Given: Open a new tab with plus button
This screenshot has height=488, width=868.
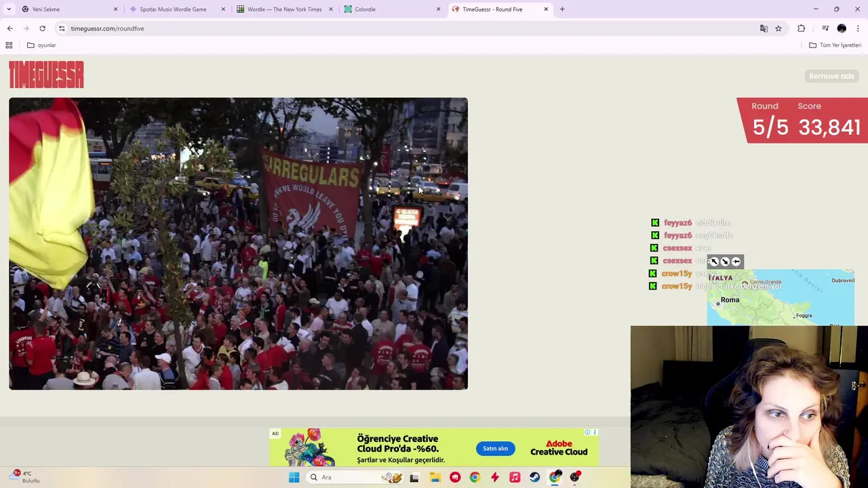Looking at the screenshot, I should [x=562, y=9].
